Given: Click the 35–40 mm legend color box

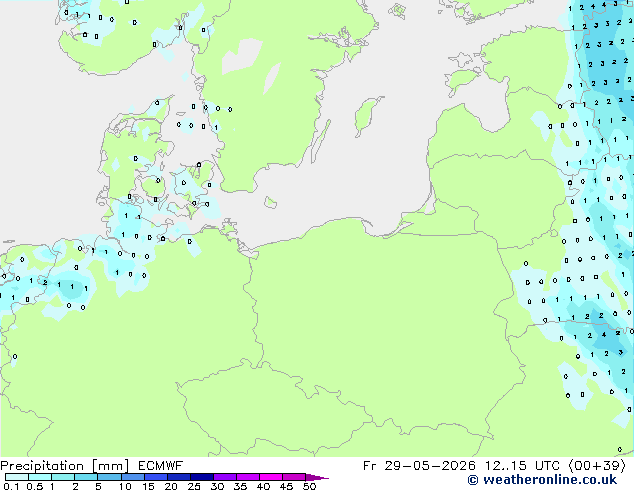Looking at the screenshot, I should (x=248, y=477).
